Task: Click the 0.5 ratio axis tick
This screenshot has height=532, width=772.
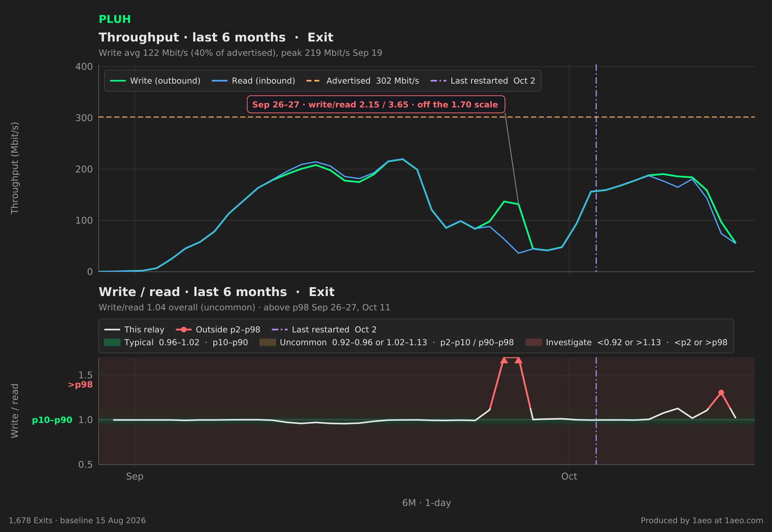Action: pos(85,465)
